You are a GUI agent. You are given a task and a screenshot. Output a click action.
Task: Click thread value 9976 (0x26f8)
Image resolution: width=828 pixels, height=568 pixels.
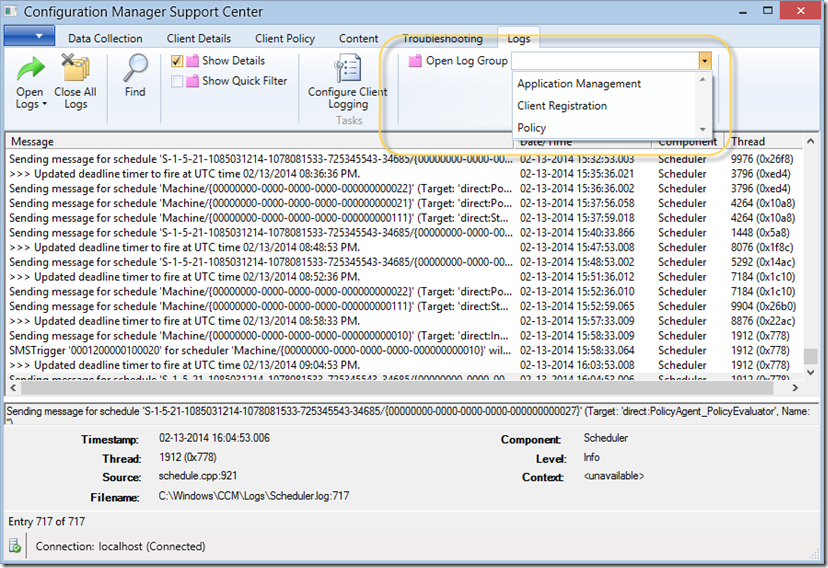(762, 159)
